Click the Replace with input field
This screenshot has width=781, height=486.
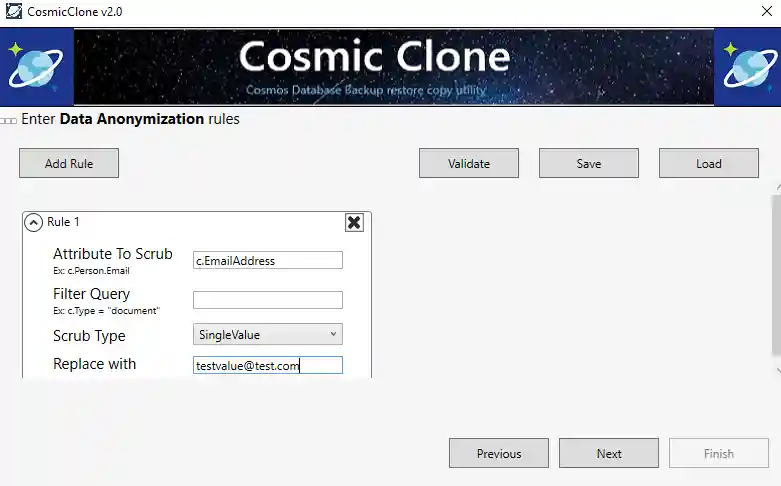point(268,365)
